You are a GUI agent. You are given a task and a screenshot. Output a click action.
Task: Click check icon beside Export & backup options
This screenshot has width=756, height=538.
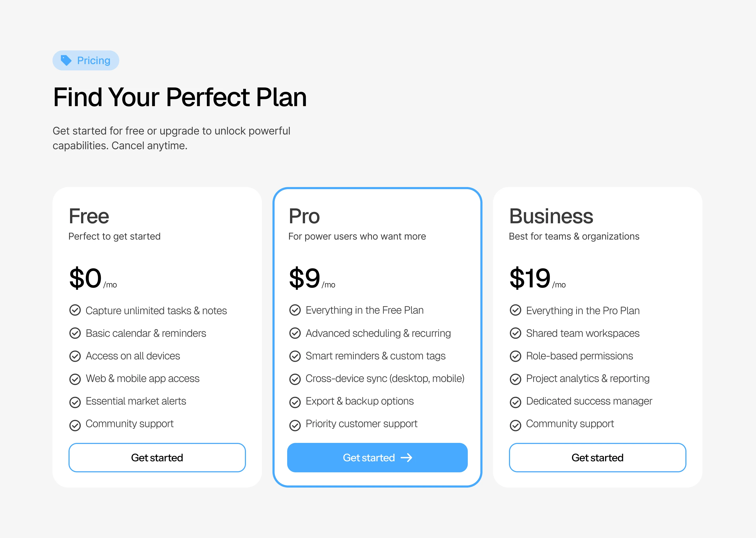coord(295,402)
